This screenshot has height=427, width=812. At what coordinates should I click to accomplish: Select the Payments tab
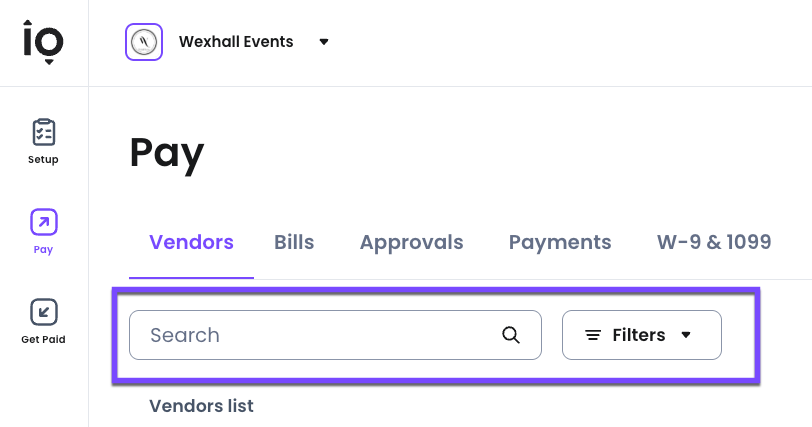click(560, 242)
